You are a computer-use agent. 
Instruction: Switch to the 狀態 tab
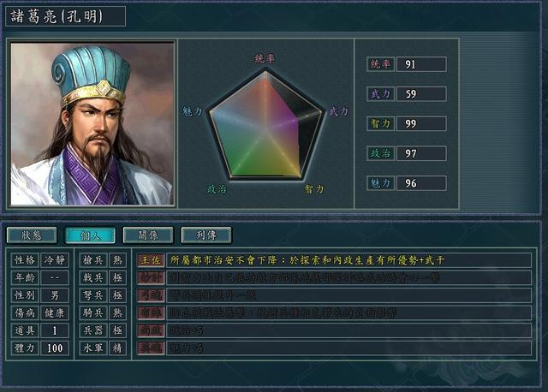tap(32, 235)
